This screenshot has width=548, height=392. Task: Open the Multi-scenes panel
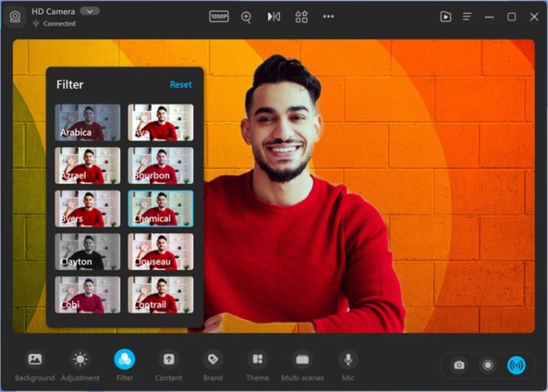302,366
